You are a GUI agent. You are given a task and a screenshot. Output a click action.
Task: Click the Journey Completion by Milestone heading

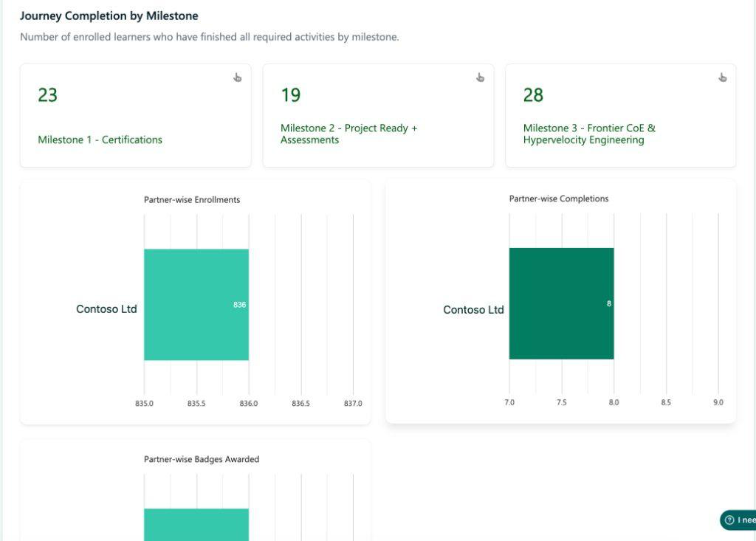coord(109,16)
